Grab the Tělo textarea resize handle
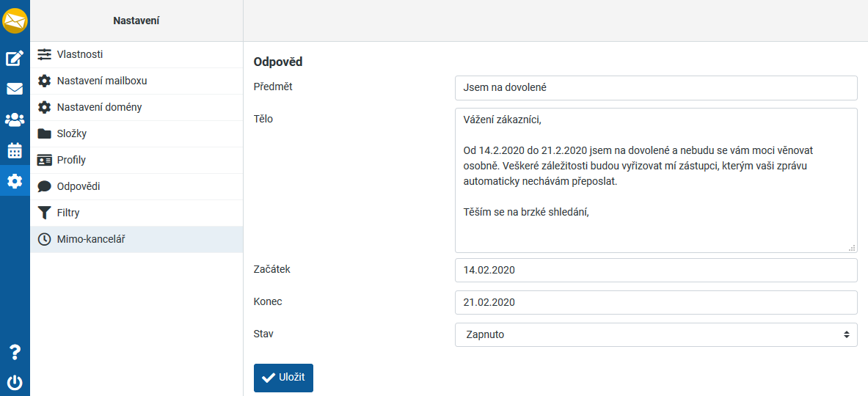This screenshot has width=868, height=396. click(x=852, y=248)
